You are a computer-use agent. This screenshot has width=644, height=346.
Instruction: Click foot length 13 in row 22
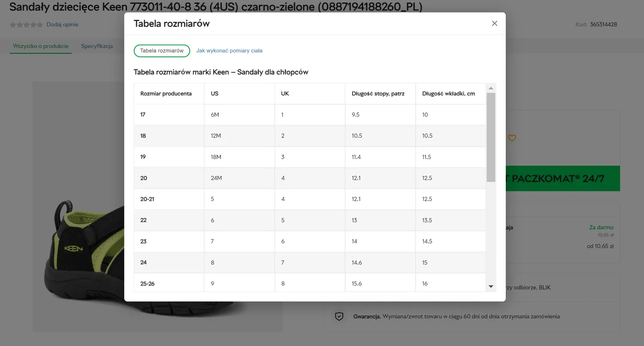pos(354,220)
